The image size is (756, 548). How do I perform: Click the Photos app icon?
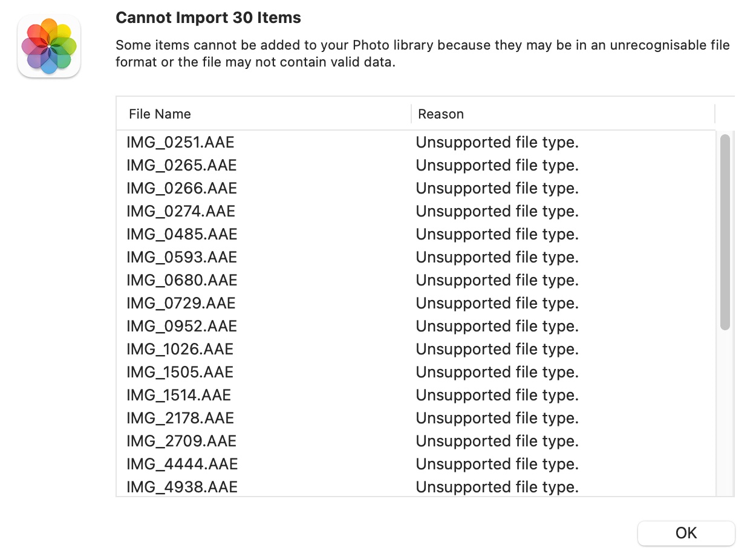[49, 47]
